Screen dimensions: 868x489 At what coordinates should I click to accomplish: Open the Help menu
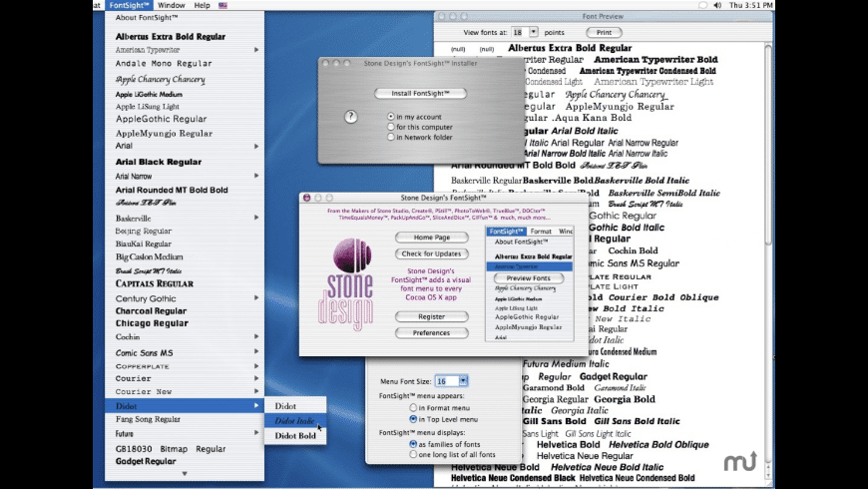tap(202, 5)
